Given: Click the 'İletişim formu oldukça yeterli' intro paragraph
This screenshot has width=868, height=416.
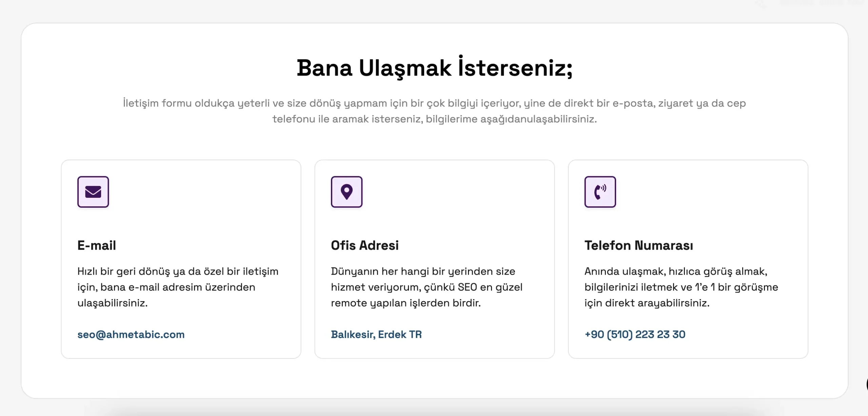Looking at the screenshot, I should point(434,111).
